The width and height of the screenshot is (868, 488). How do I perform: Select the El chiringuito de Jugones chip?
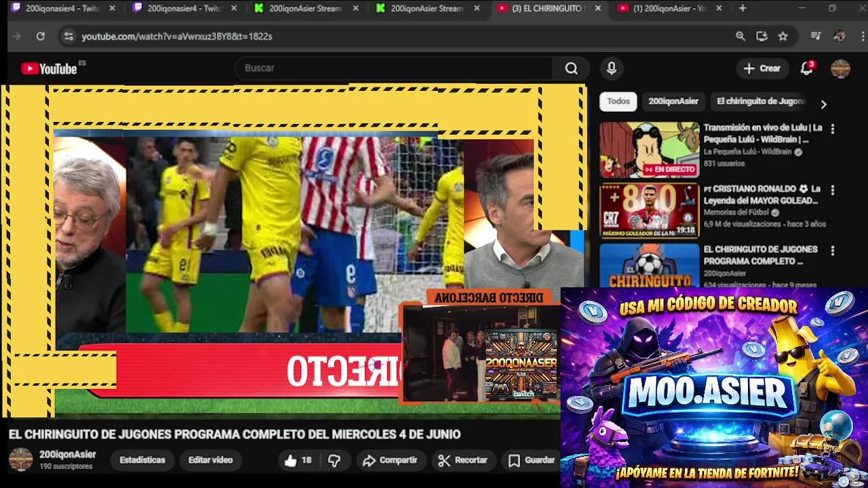click(x=759, y=101)
